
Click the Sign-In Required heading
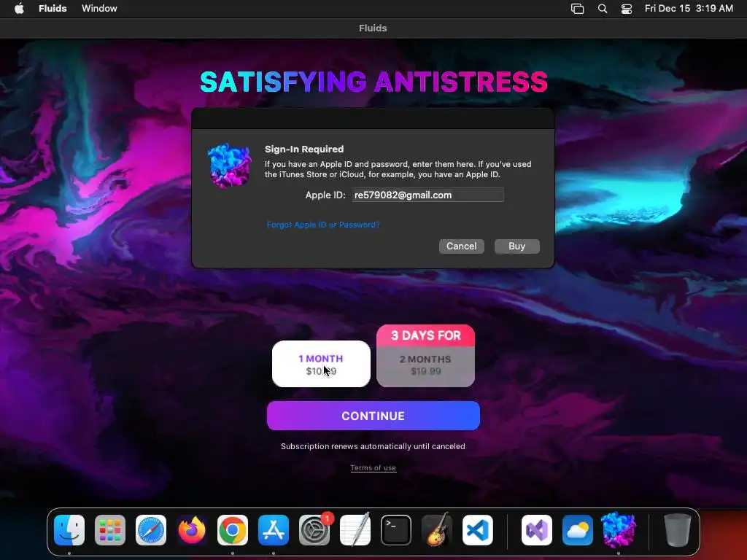click(304, 149)
